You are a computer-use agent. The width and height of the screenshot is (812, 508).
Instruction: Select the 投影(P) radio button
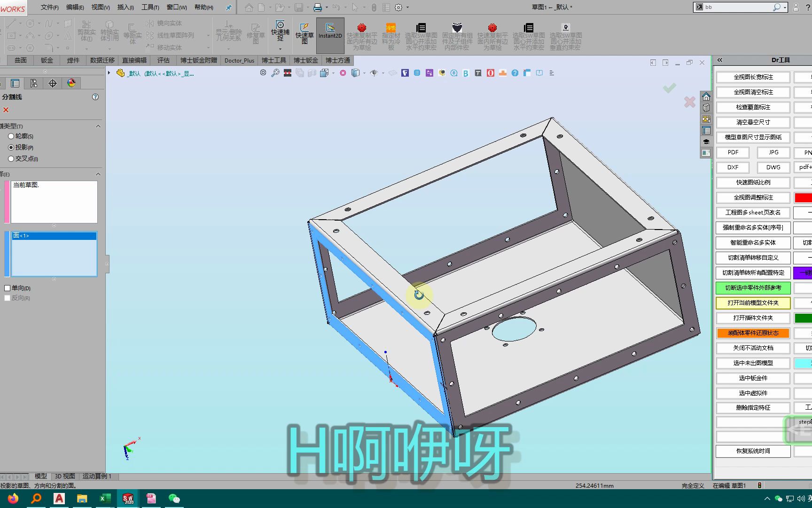[x=11, y=147]
